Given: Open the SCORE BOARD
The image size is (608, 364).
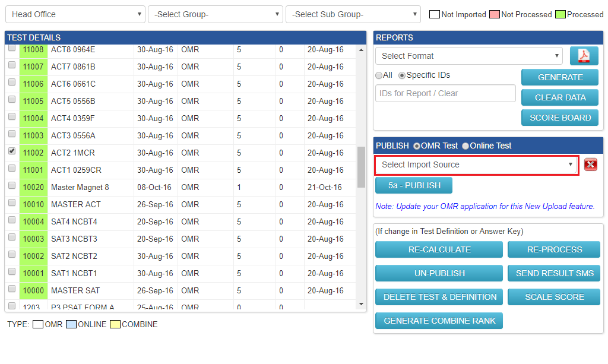Looking at the screenshot, I should pyautogui.click(x=560, y=118).
